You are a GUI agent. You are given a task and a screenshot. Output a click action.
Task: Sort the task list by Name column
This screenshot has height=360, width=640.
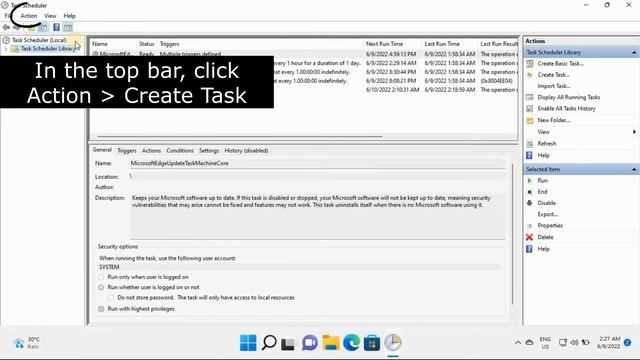[100, 44]
